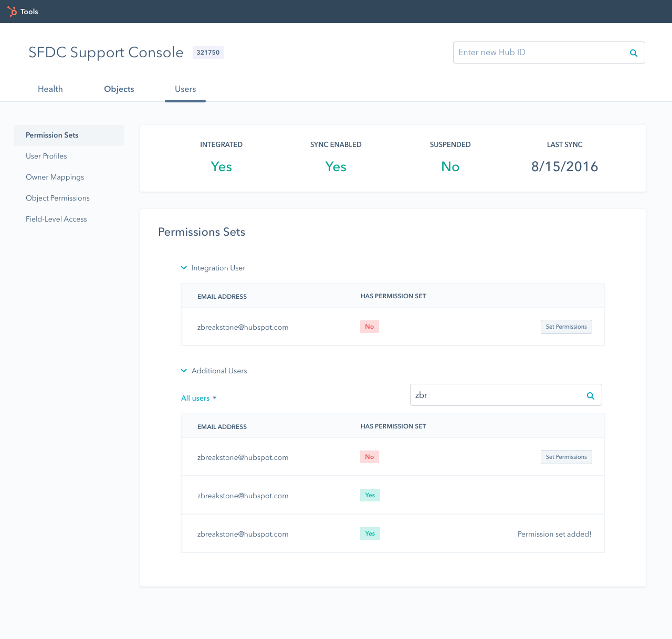Collapse the Additional Users section

(184, 371)
